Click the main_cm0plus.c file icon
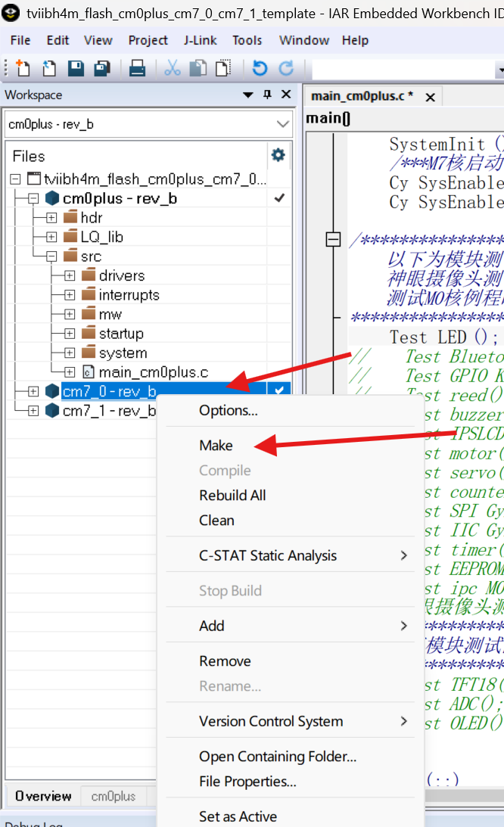Viewport: 504px width, 827px height. click(89, 372)
